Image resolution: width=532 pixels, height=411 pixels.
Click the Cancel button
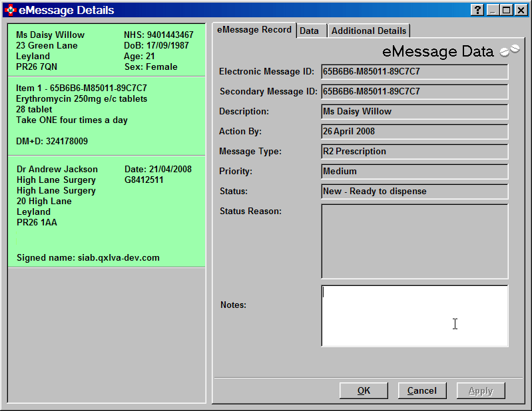tap(421, 390)
